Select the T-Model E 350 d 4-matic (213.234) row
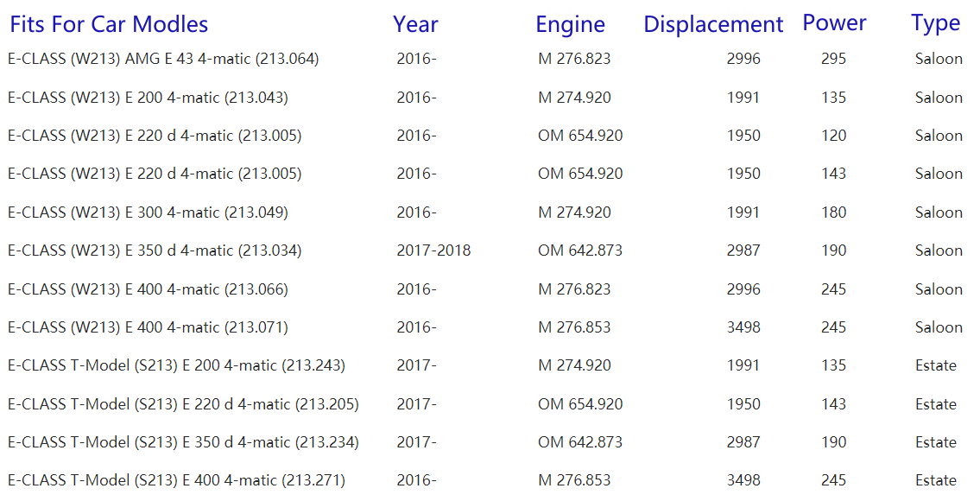This screenshot has width=980, height=501. 183,442
